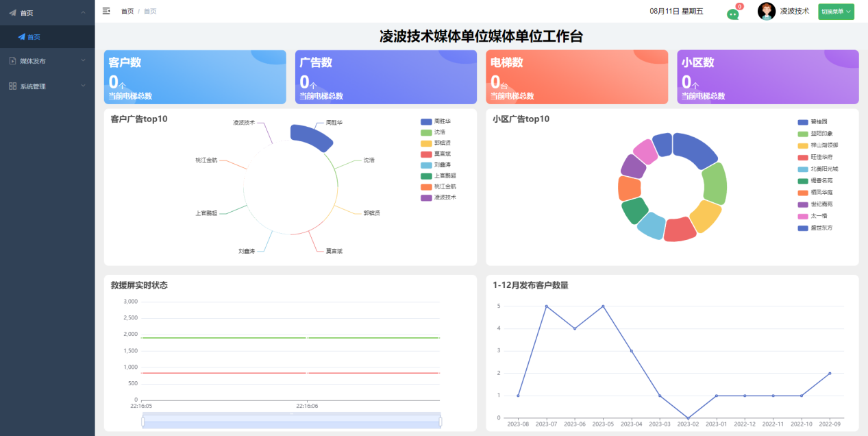The height and width of the screenshot is (436, 868).
Task: Click the 2023-07 data point on line chart
Action: click(546, 306)
